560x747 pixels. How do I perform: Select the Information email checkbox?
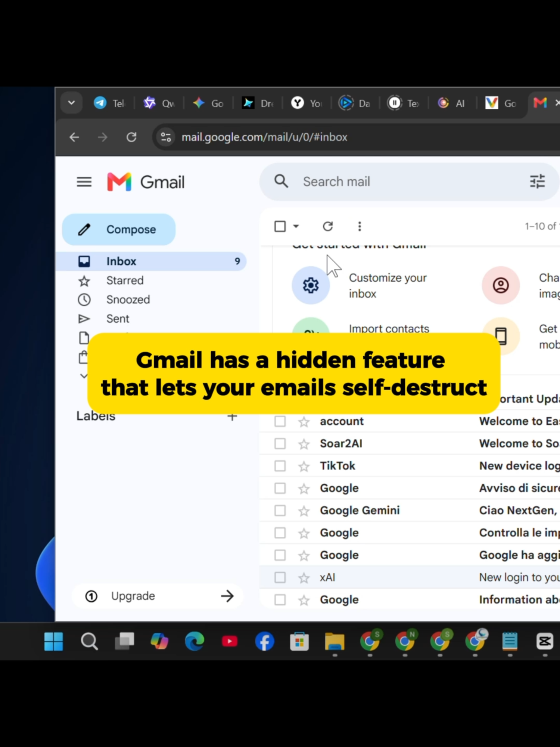pos(280,600)
